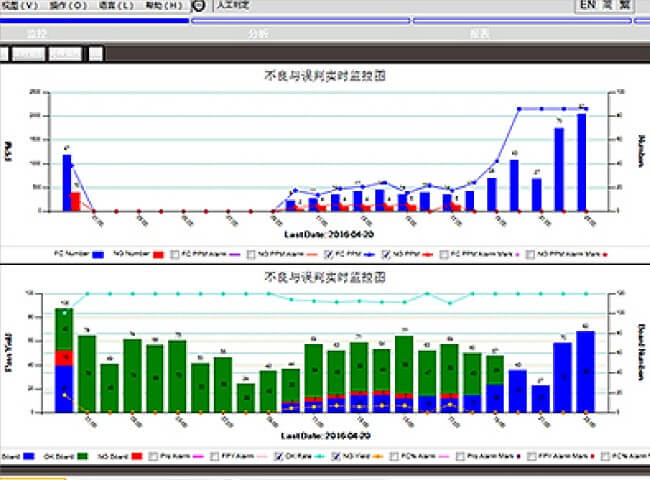
Task: Open the 视图(V) menu
Action: point(18,5)
